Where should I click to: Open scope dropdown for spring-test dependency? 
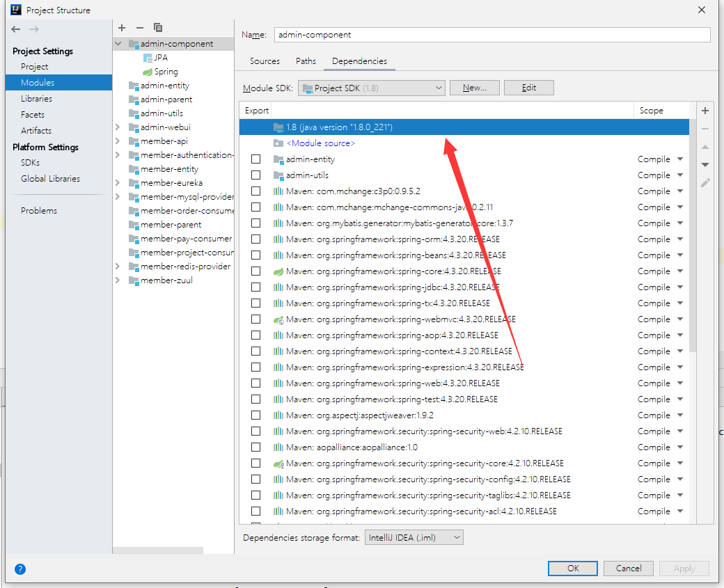coord(680,399)
